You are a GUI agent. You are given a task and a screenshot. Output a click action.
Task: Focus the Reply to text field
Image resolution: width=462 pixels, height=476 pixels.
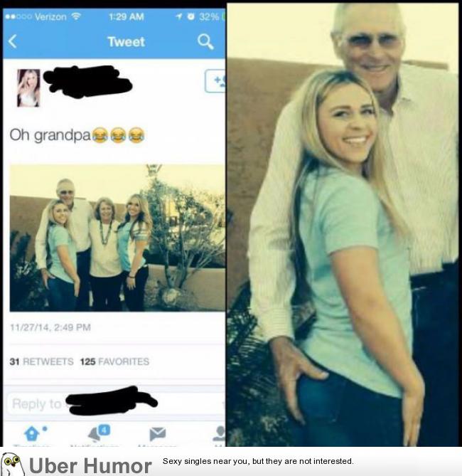tap(116, 403)
